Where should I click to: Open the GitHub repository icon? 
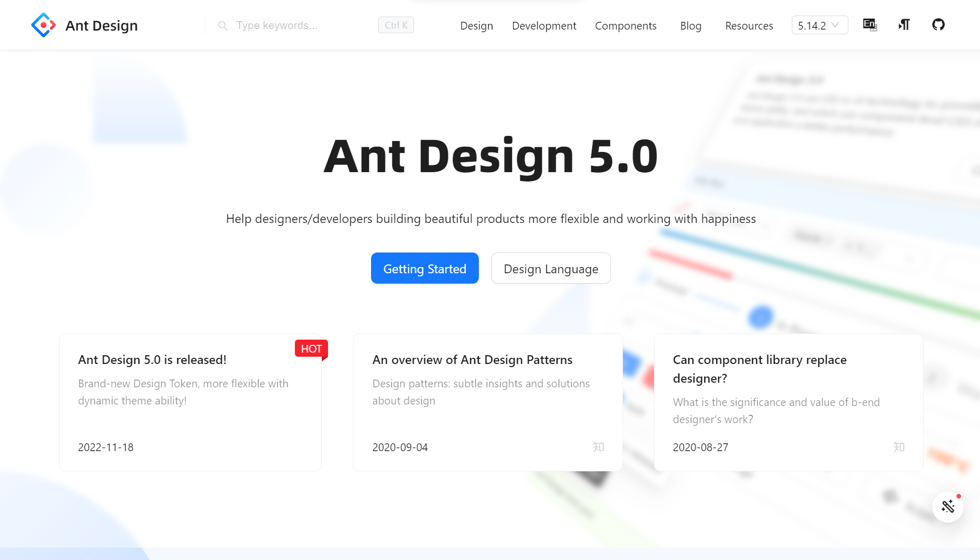point(938,24)
